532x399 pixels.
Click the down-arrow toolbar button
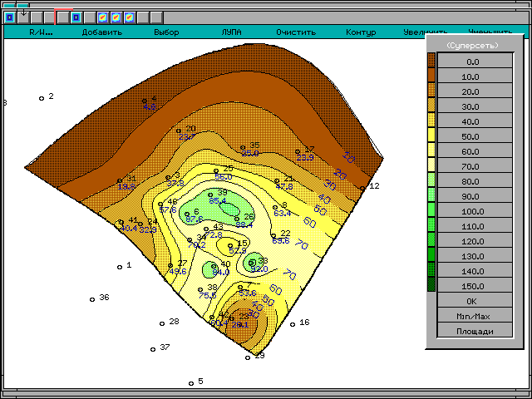tap(24, 17)
